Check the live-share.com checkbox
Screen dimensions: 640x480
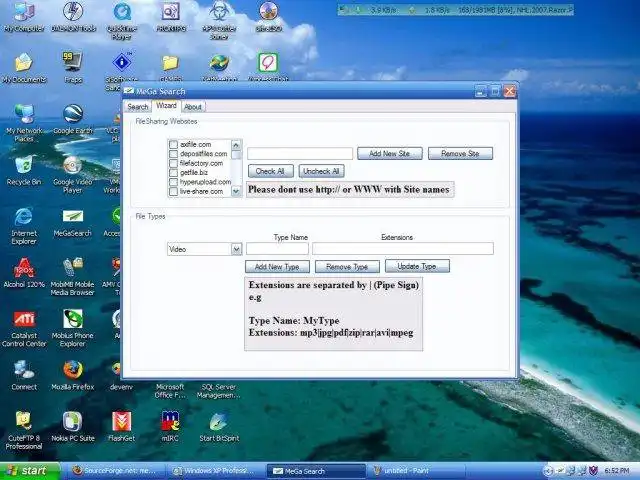coord(173,191)
